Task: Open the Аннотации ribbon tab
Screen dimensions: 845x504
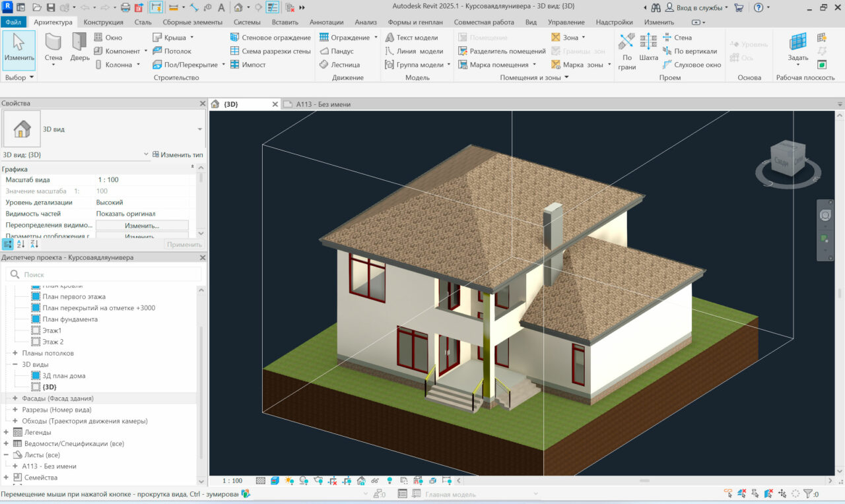Action: coord(326,22)
